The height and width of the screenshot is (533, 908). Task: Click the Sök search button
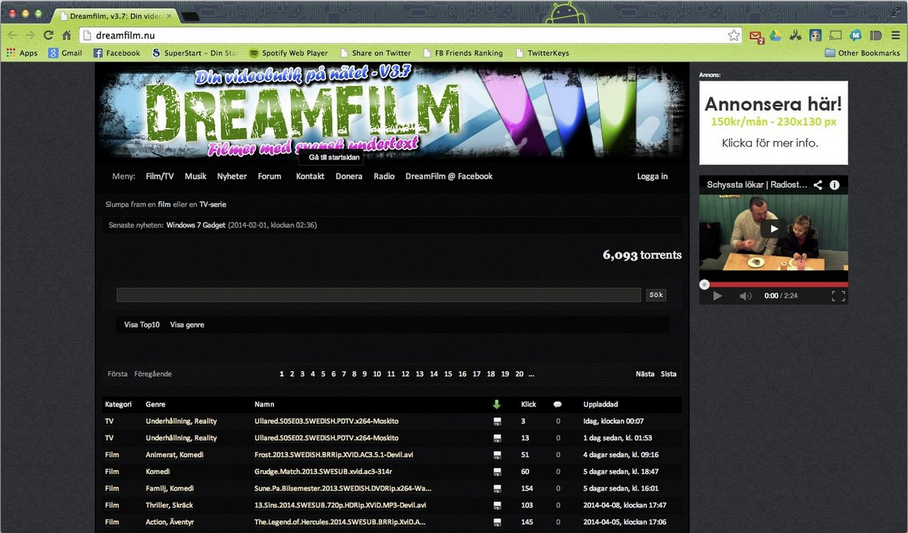(x=656, y=295)
